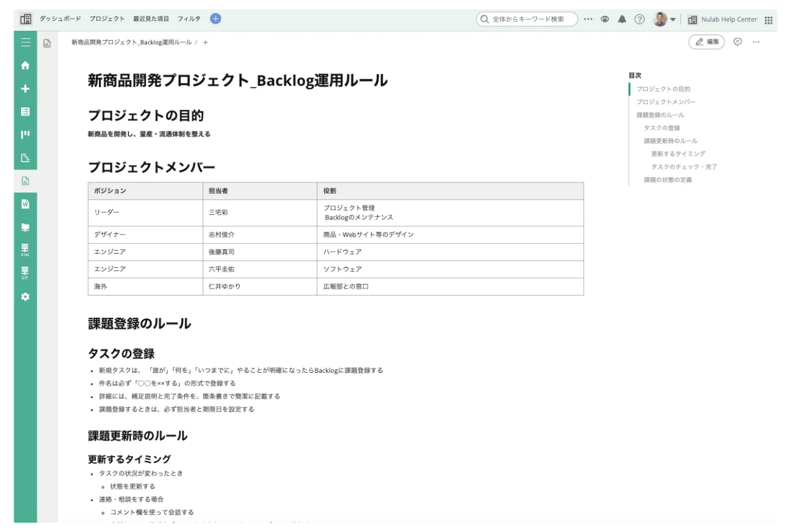Open project settings gear icon
The width and height of the screenshot is (791, 532).
26,297
